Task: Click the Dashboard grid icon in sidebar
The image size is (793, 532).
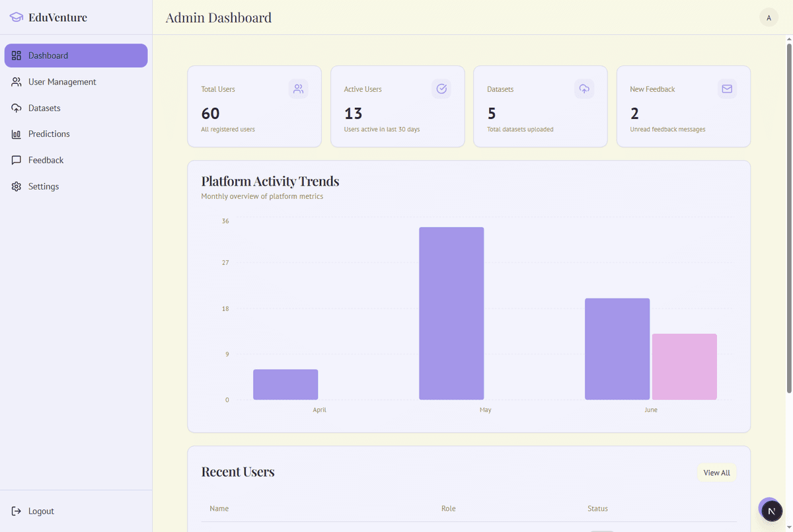Action: pyautogui.click(x=17, y=56)
